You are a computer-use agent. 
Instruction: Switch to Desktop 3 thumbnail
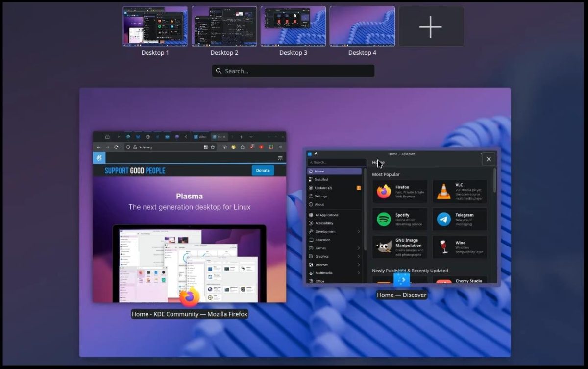click(293, 26)
